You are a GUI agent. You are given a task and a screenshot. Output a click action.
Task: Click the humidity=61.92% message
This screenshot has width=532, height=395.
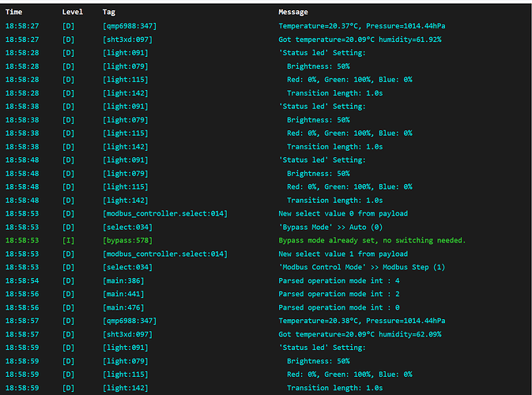point(360,39)
